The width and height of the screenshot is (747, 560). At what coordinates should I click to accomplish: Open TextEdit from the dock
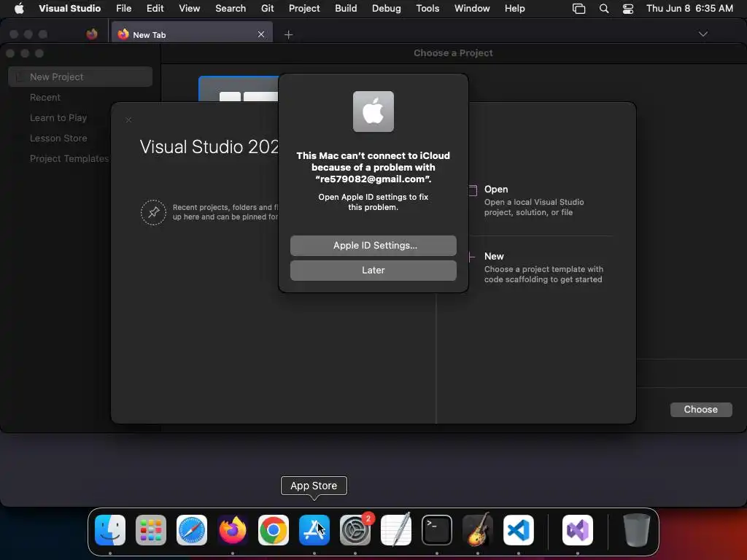point(396,530)
